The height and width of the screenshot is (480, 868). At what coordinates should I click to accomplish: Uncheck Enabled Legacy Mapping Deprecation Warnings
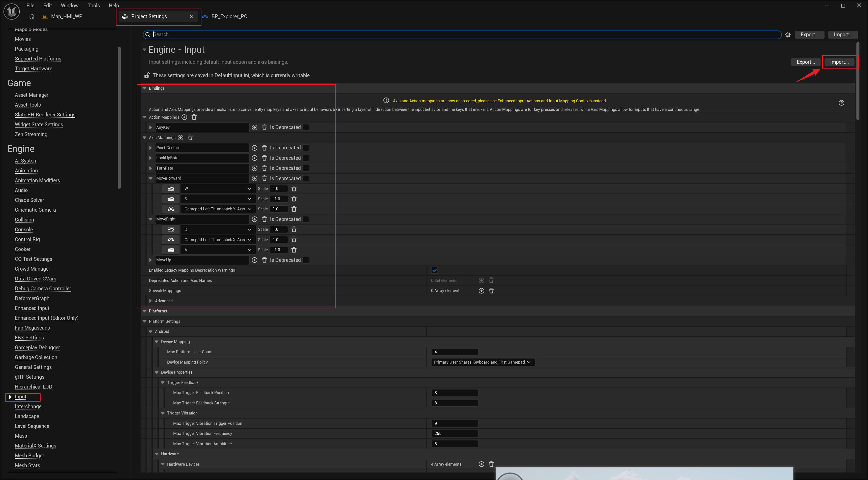click(434, 270)
